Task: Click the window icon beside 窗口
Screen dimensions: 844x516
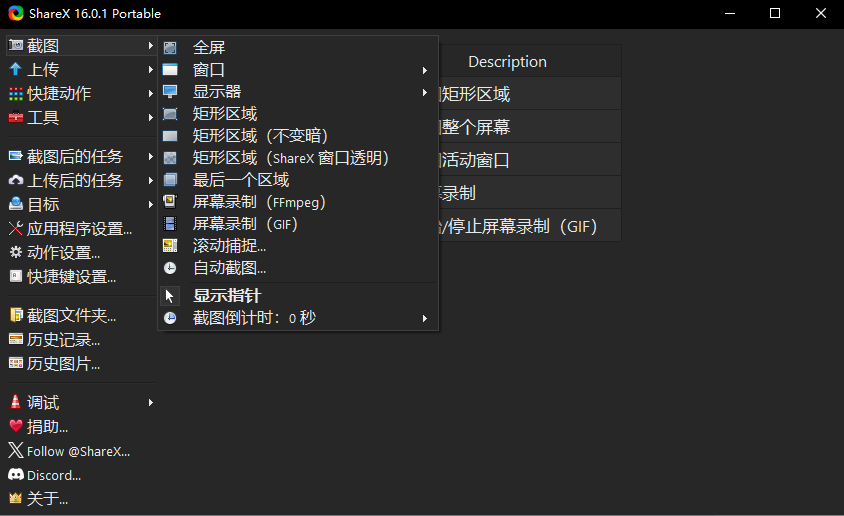Action: 170,70
